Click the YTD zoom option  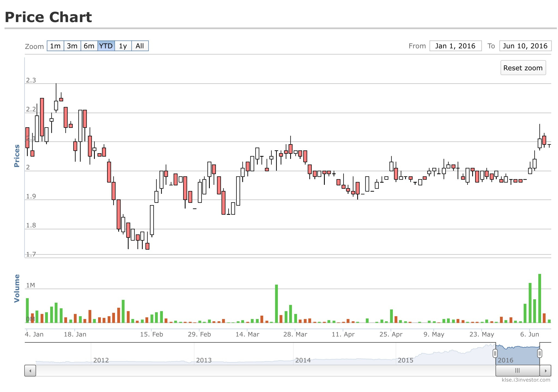(x=106, y=46)
